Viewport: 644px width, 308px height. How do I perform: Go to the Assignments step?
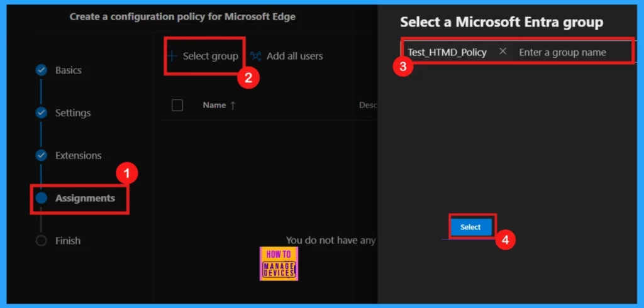point(85,199)
